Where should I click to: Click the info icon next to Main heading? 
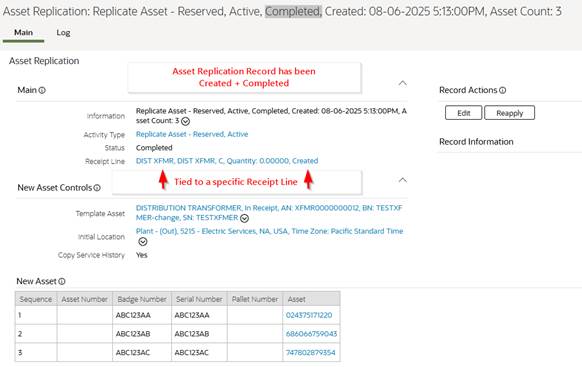coord(42,90)
